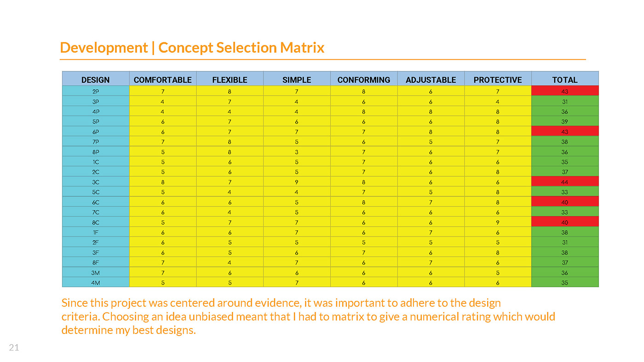The width and height of the screenshot is (644, 362).
Task: Click the FLEXIBLE column header
Action: 230,79
